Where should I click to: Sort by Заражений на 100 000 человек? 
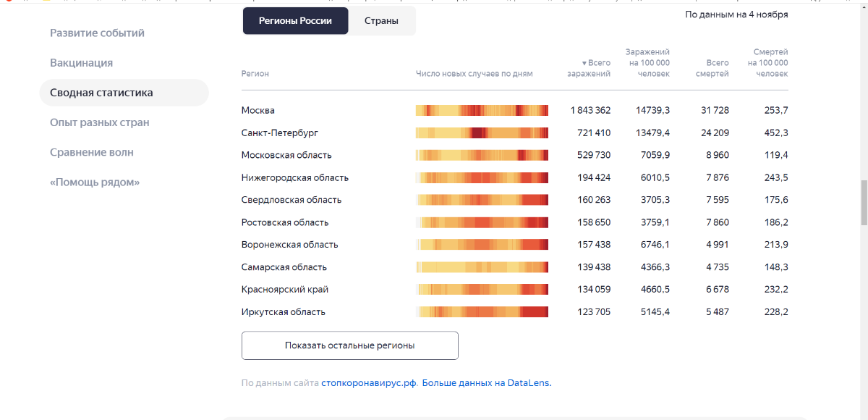(648, 63)
